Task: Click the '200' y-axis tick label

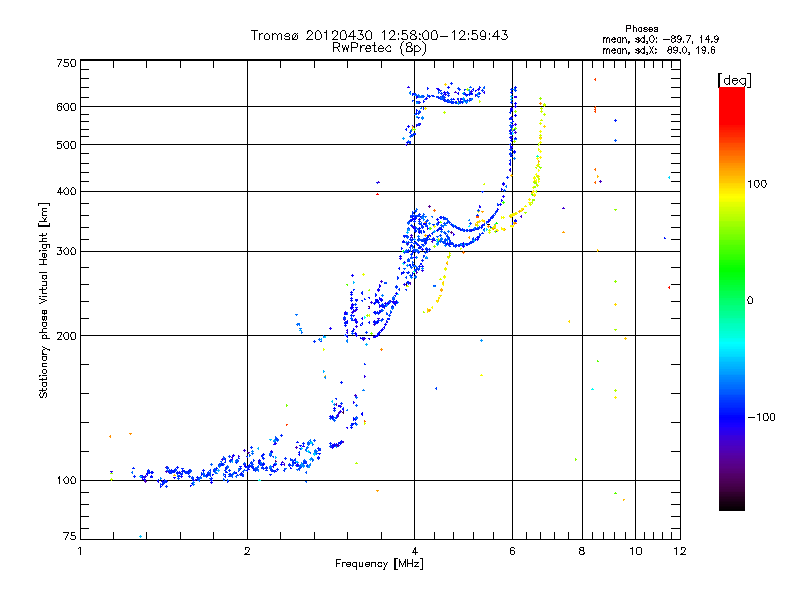Action: click(66, 336)
